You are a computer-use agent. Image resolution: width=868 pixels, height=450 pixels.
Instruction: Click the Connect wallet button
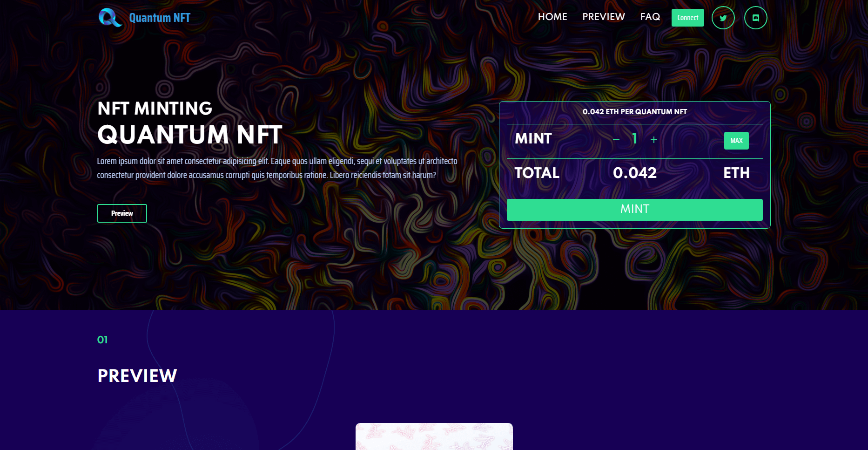688,18
